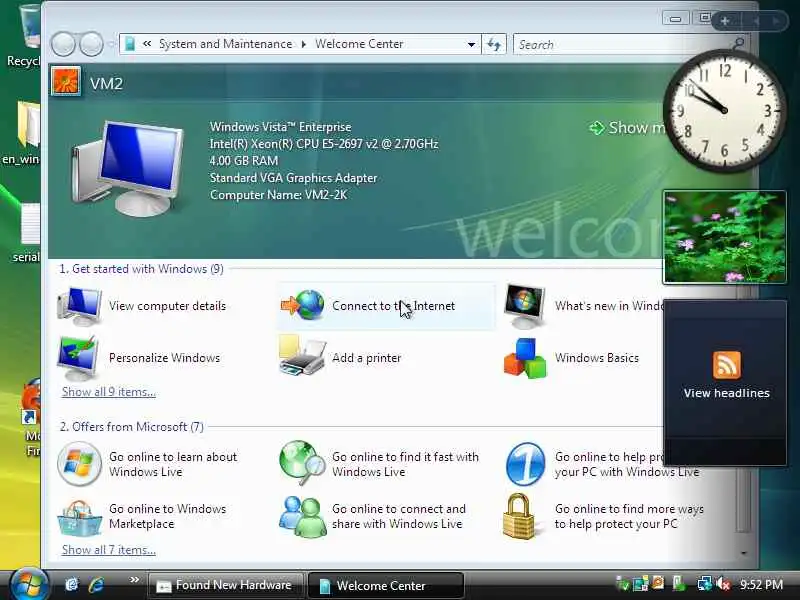Click the Back navigation button
This screenshot has width=800, height=600.
(63, 44)
